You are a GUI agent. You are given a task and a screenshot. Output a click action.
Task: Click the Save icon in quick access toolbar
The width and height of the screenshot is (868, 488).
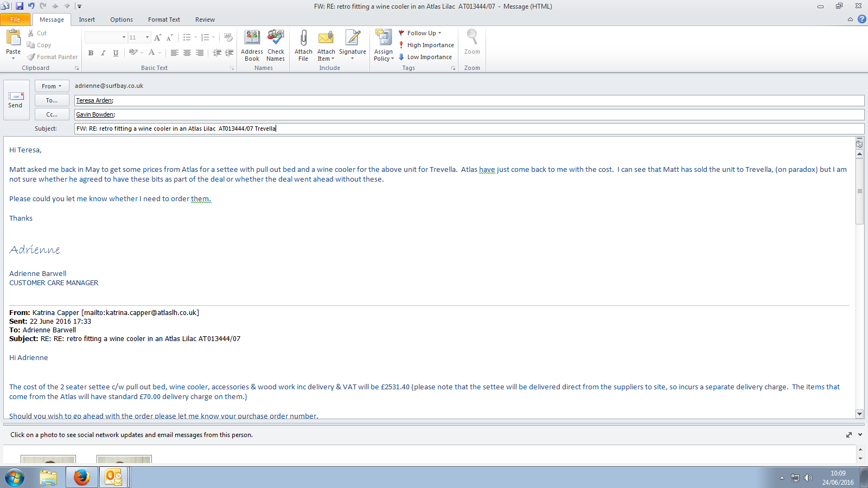pos(20,6)
